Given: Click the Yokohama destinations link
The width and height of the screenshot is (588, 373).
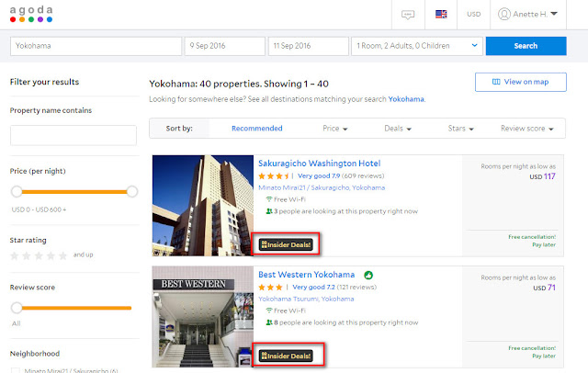Looking at the screenshot, I should click(x=406, y=99).
